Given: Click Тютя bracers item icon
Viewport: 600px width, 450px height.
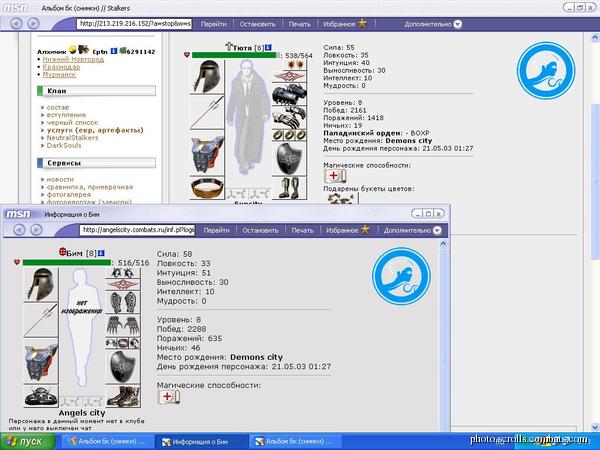Looking at the screenshot, I should pos(289,94).
